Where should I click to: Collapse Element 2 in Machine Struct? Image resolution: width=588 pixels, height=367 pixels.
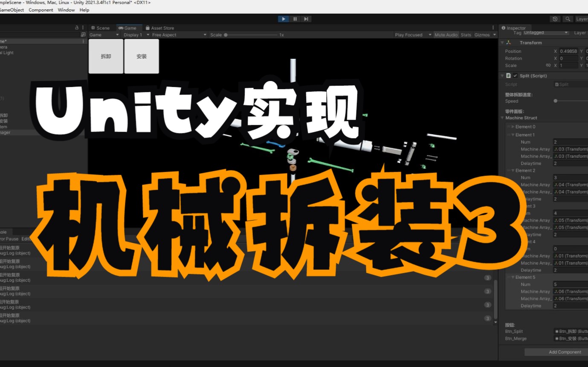[513, 170]
